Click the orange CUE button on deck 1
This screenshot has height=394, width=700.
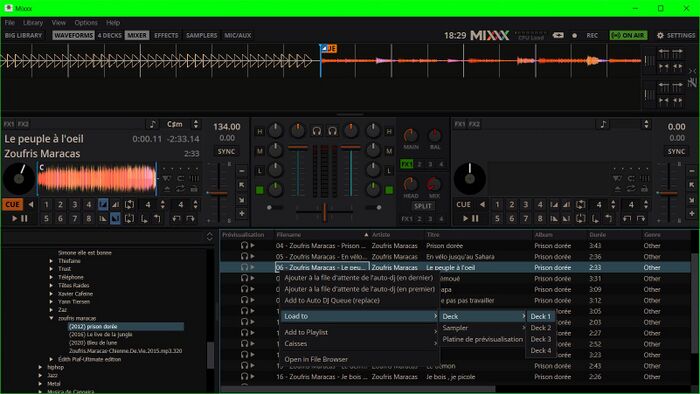point(12,204)
